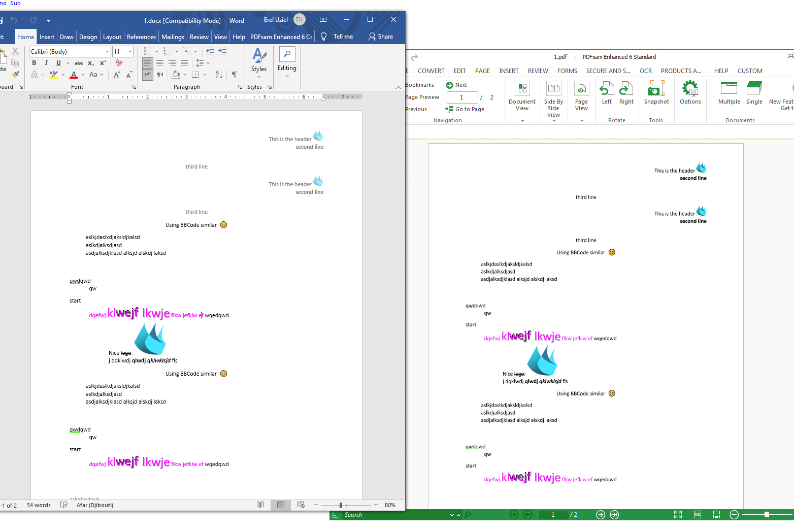Toggle Italic formatting in Word
The width and height of the screenshot is (794, 532).
point(46,63)
